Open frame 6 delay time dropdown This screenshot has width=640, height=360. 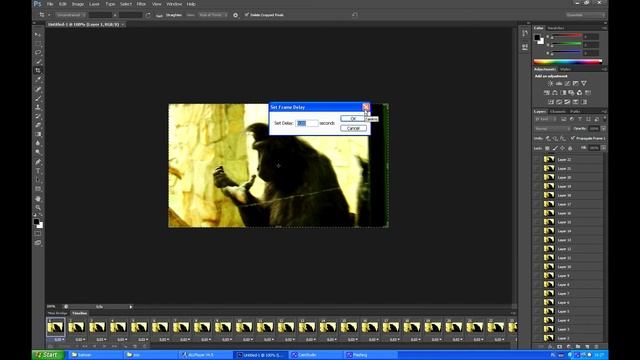pyautogui.click(x=163, y=340)
